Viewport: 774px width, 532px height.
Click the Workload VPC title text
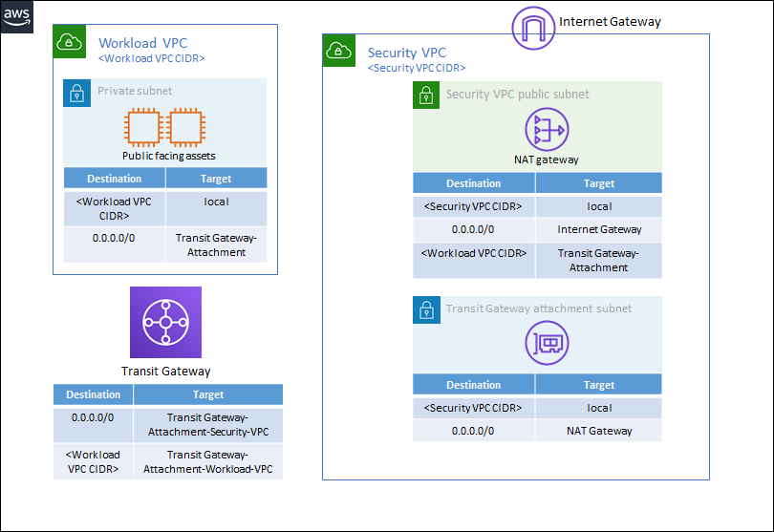pos(142,43)
